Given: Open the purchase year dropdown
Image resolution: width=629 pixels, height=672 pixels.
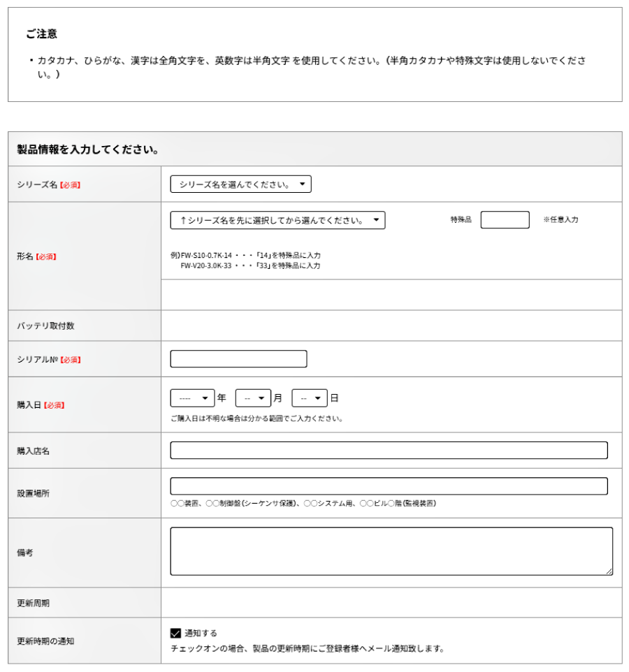Looking at the screenshot, I should (x=192, y=398).
